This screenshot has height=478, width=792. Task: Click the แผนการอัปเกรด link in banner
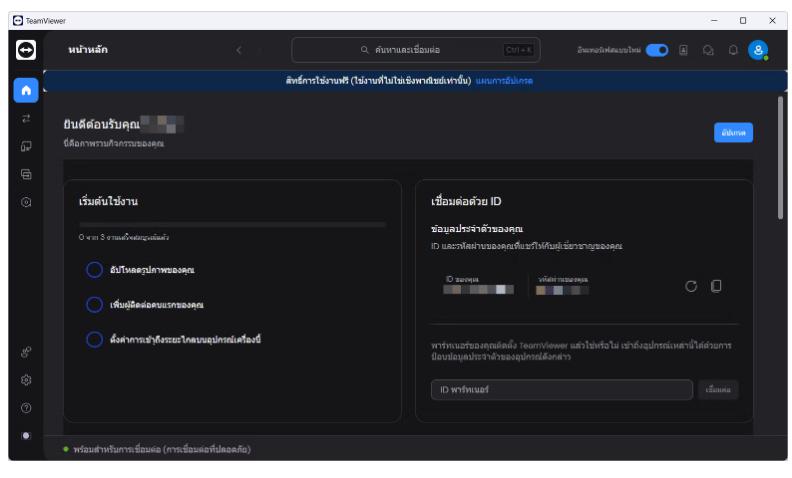[504, 80]
